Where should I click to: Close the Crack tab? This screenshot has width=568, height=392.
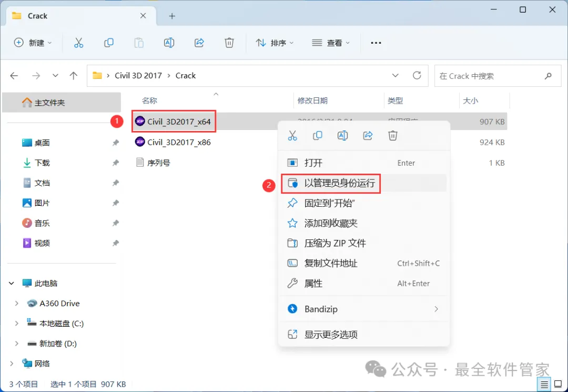coord(143,16)
